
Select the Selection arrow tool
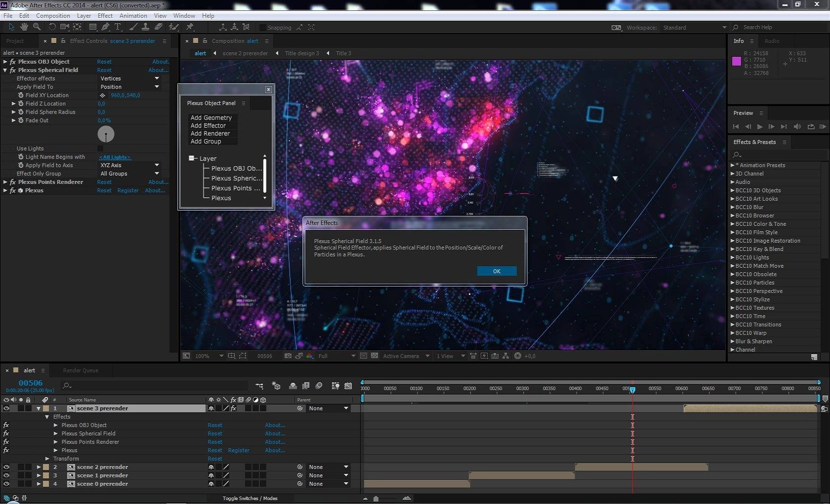pyautogui.click(x=11, y=27)
